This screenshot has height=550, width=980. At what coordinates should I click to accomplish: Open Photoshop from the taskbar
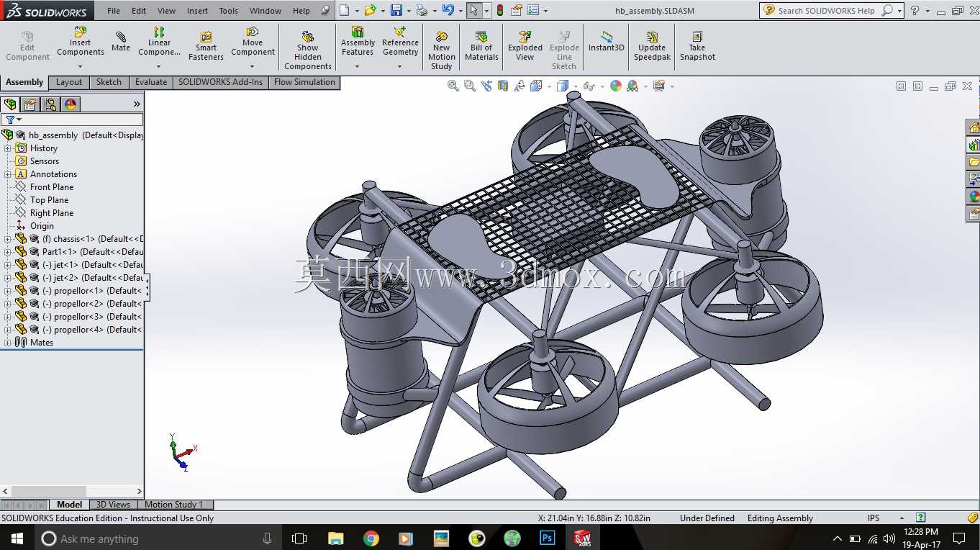[547, 538]
